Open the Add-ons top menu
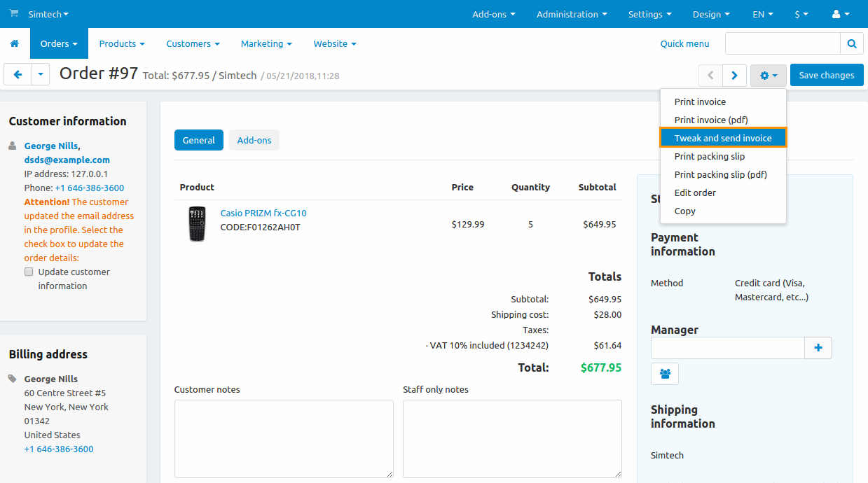Screen dimensions: 868x483 [494, 14]
